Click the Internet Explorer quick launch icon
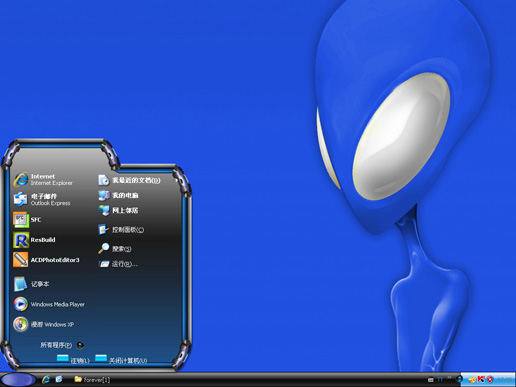 point(46,379)
